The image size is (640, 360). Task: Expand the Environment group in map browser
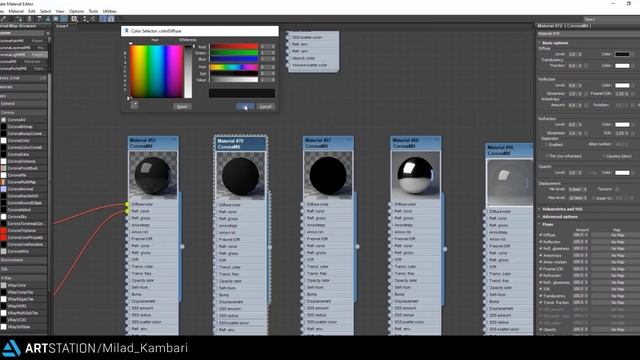[24, 260]
